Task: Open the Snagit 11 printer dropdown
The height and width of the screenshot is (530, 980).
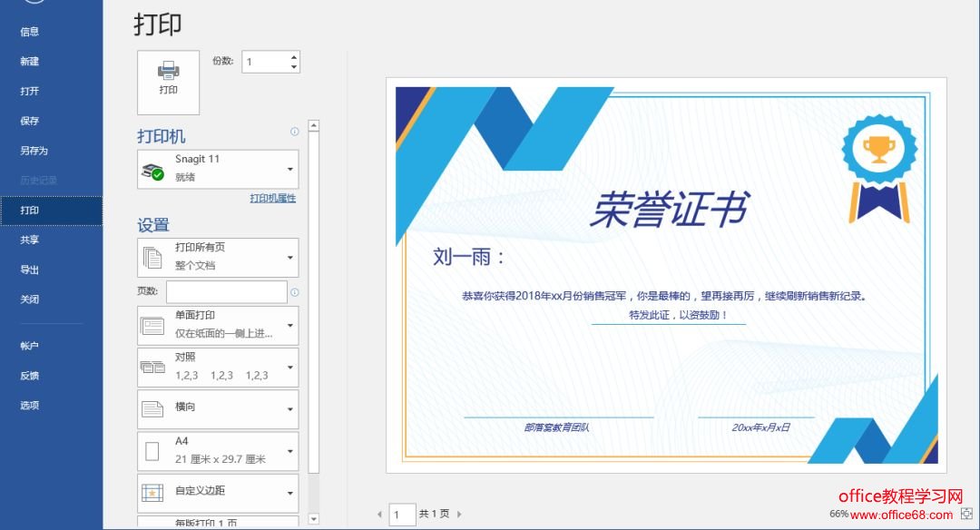Action: click(x=218, y=169)
